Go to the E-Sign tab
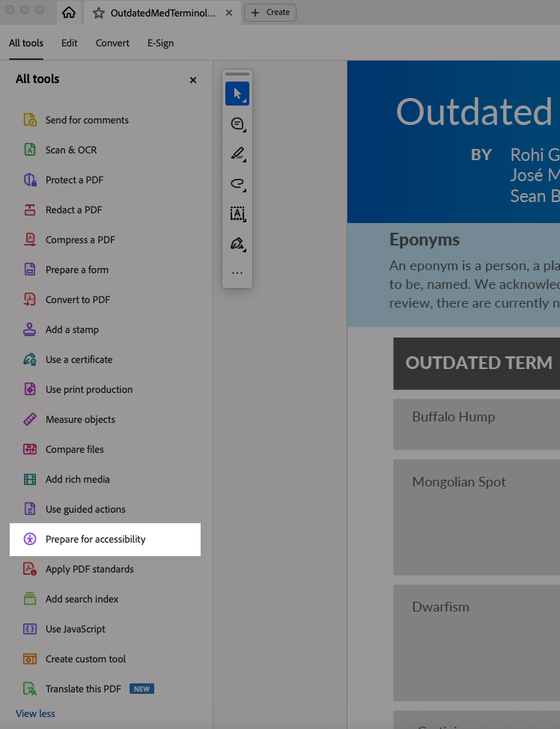 point(160,43)
